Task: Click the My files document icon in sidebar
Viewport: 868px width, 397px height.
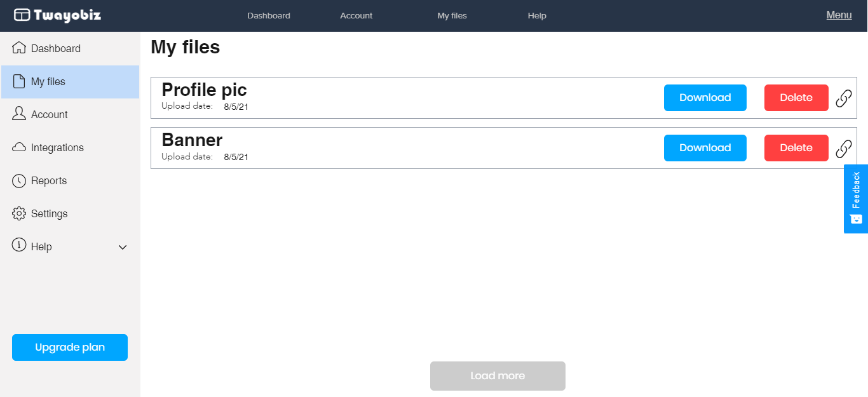Action: 19,81
